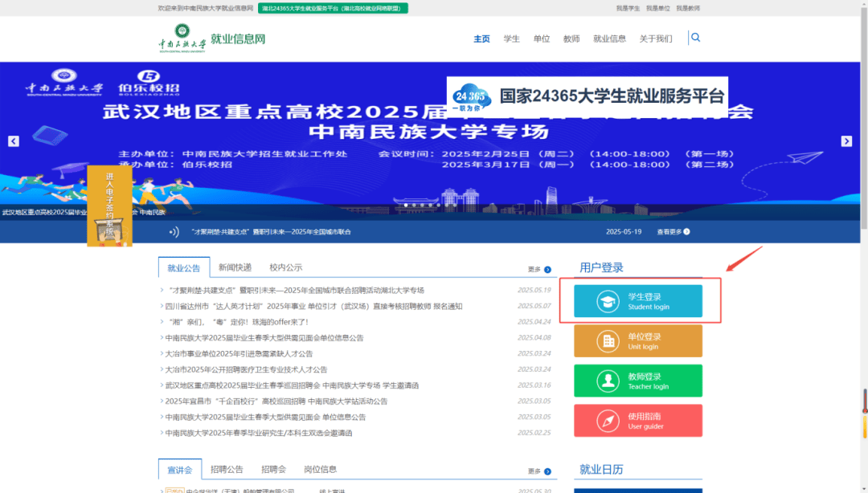Screen dimensions: 868x493
Task: Click the banner carousel pagination dots
Action: click(x=430, y=206)
